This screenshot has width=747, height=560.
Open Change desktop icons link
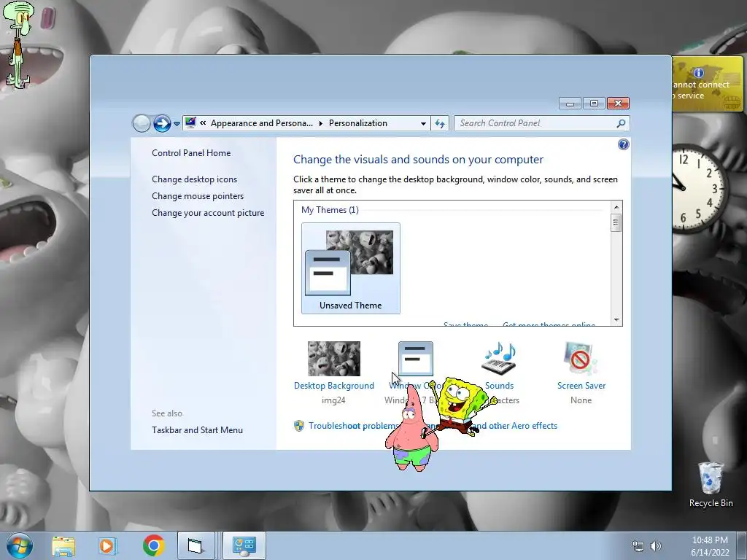click(x=194, y=179)
